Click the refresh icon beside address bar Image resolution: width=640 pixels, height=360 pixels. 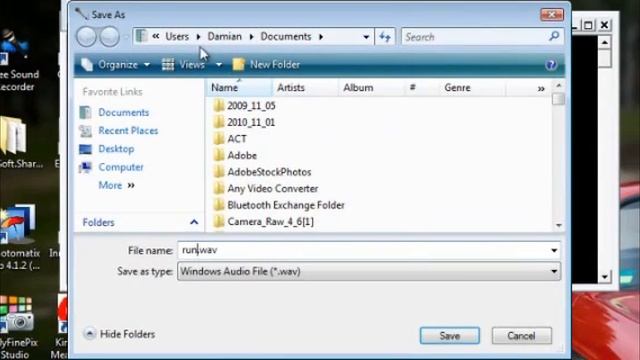(385, 37)
